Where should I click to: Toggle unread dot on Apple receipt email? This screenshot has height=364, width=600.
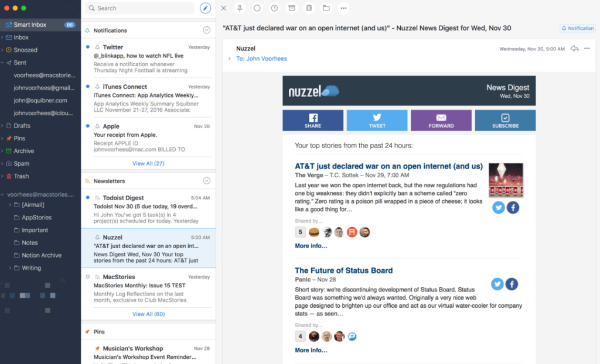[88, 126]
